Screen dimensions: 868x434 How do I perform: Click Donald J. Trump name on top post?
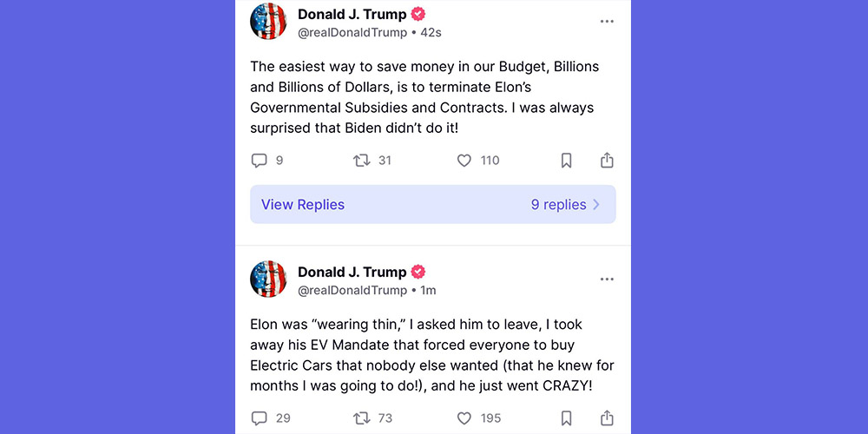[x=352, y=14]
